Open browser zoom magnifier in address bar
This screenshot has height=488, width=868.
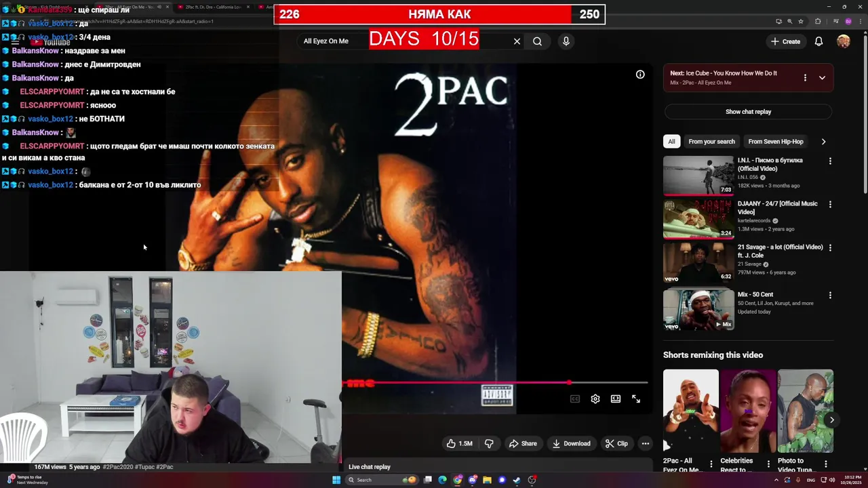tap(789, 21)
